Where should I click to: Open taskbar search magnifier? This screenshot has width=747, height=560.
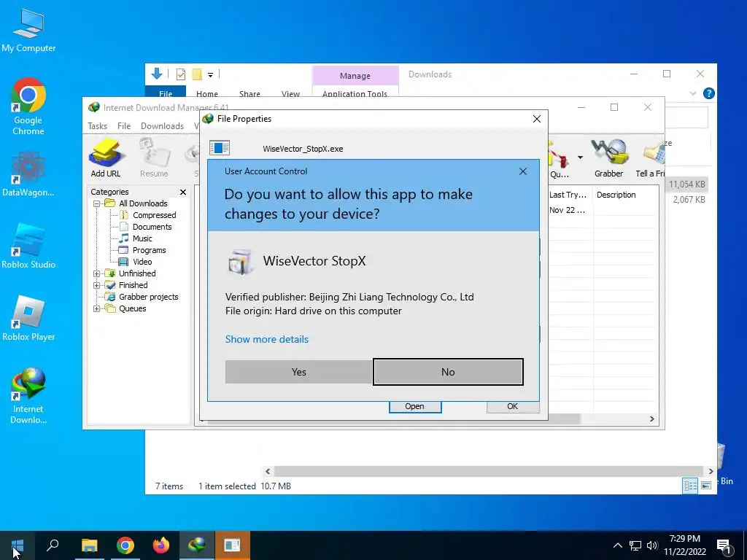(53, 545)
